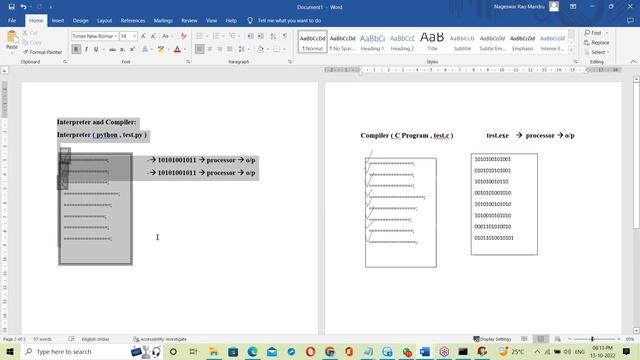This screenshot has width=640, height=360.
Task: Apply strikethrough formatting
Action: click(x=112, y=49)
